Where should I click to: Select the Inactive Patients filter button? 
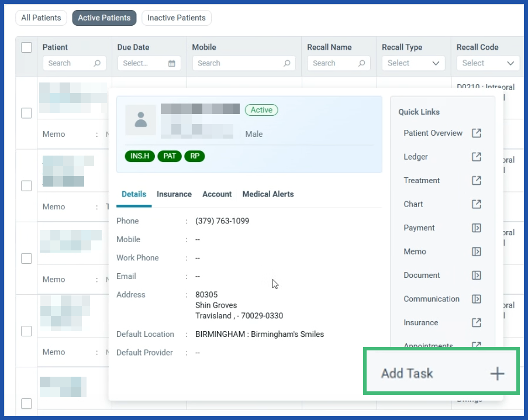point(176,18)
